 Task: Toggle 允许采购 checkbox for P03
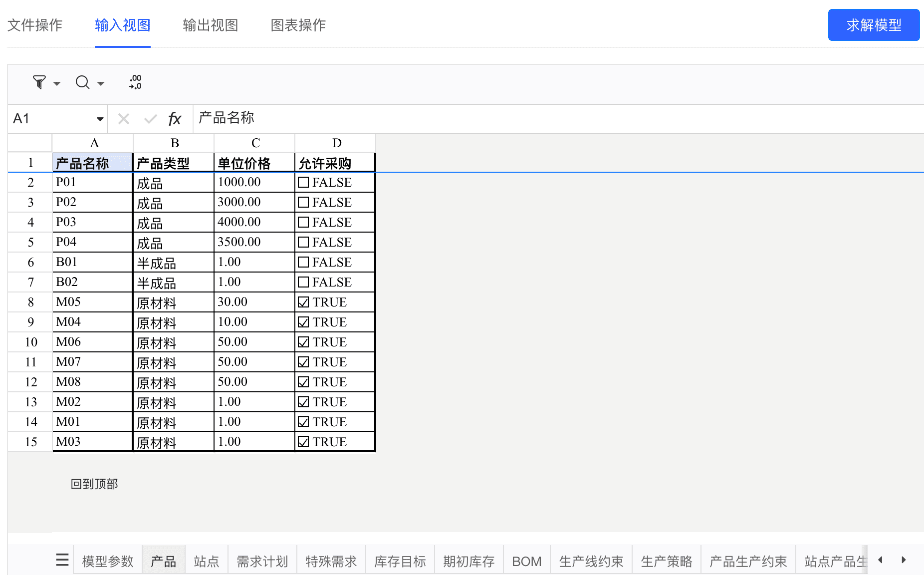[x=303, y=222]
